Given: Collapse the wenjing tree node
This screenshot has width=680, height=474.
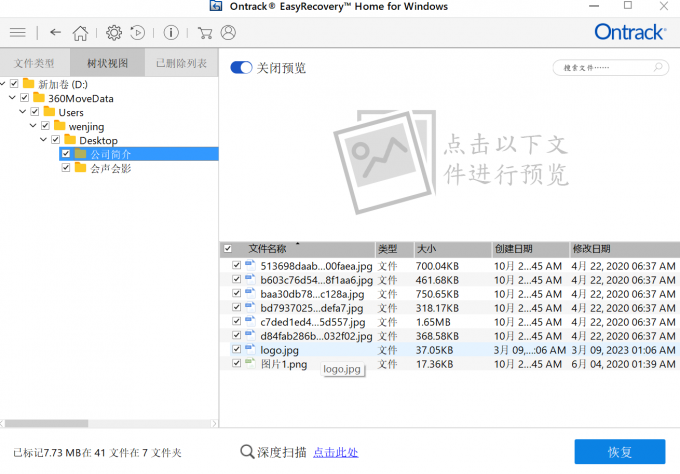Looking at the screenshot, I should (x=33, y=126).
